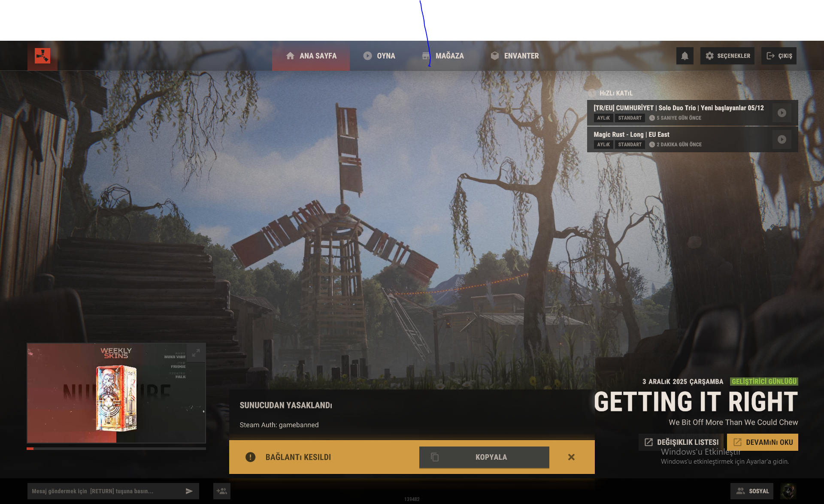Send chat message arrow icon
The height and width of the screenshot is (504, 824).
tap(189, 491)
